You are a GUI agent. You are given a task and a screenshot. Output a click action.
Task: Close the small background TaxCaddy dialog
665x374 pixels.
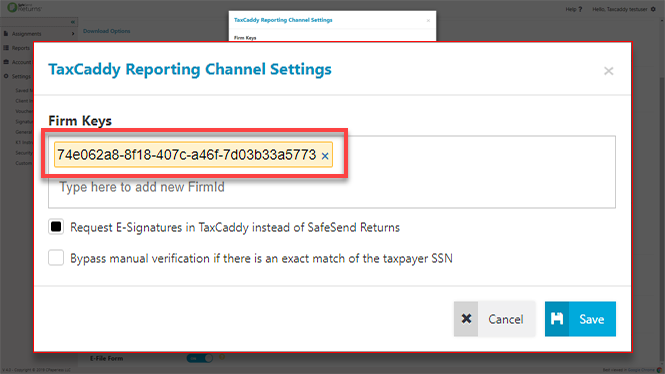[x=428, y=20]
